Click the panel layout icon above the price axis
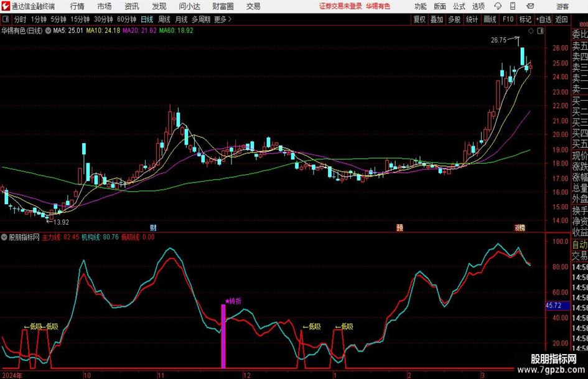588x379 pixels. point(540,31)
